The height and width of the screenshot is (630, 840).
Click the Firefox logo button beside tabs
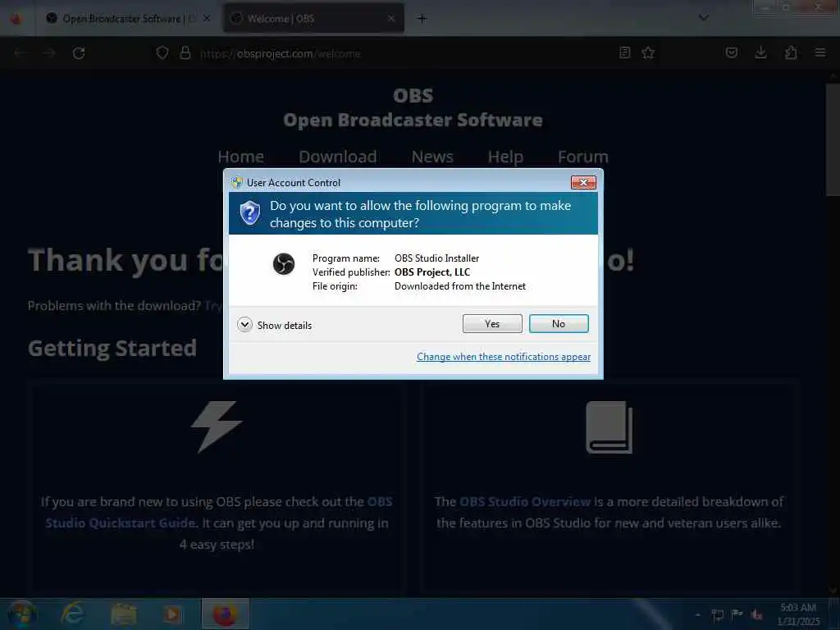pyautogui.click(x=16, y=19)
